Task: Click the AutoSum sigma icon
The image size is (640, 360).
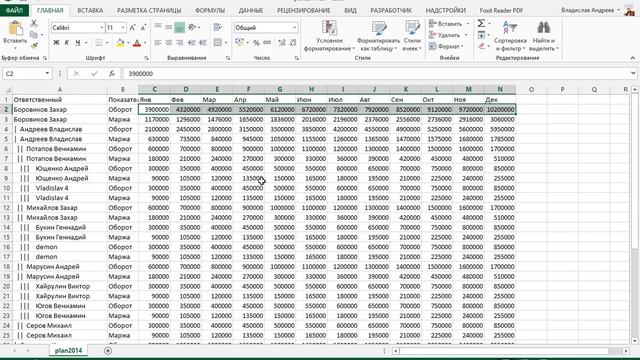Action: point(482,23)
